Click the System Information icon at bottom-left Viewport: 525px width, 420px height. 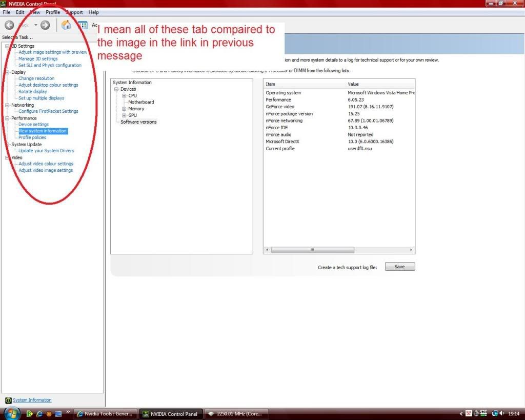pyautogui.click(x=8, y=400)
